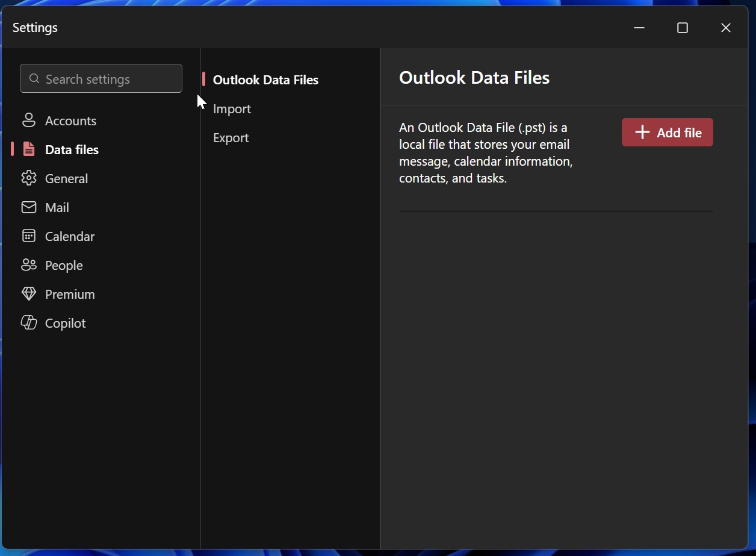The width and height of the screenshot is (756, 556).
Task: Open People settings category
Action: (x=64, y=265)
